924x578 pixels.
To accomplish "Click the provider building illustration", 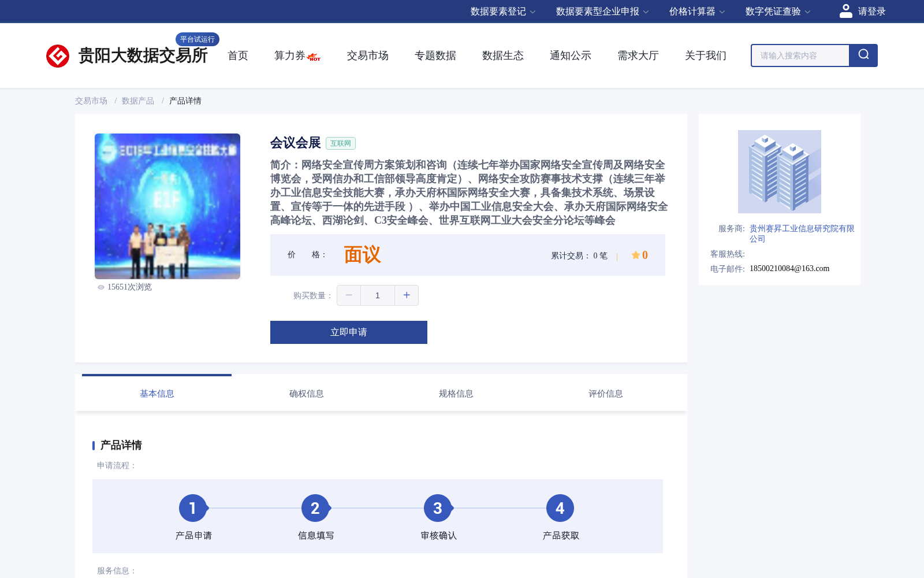I will 780,172.
